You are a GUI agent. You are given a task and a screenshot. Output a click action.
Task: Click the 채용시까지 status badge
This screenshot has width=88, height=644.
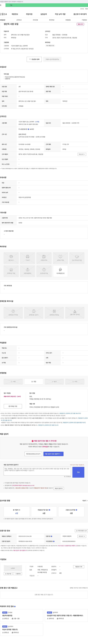80,24
